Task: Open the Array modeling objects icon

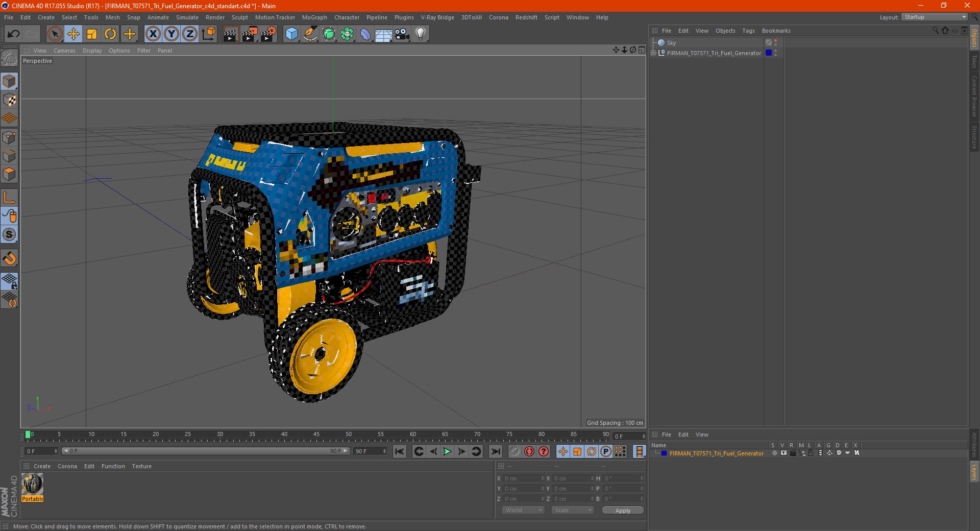Action: point(347,34)
